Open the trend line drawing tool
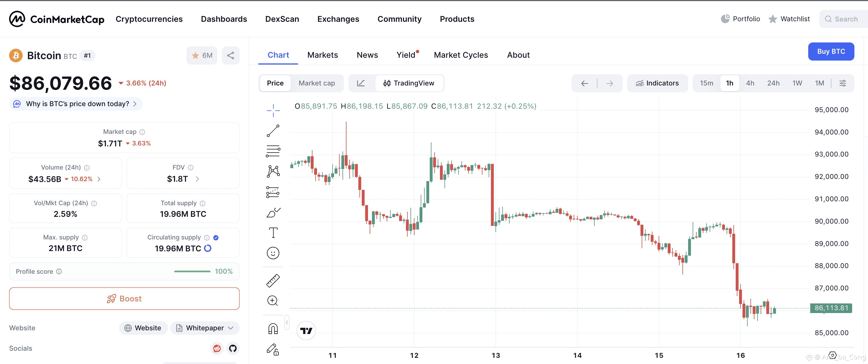This screenshot has width=868, height=364. [x=273, y=131]
